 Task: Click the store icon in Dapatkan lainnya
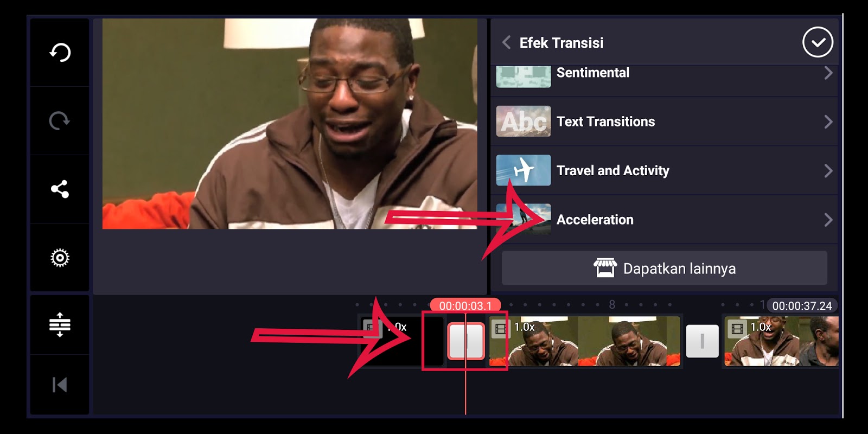point(605,268)
